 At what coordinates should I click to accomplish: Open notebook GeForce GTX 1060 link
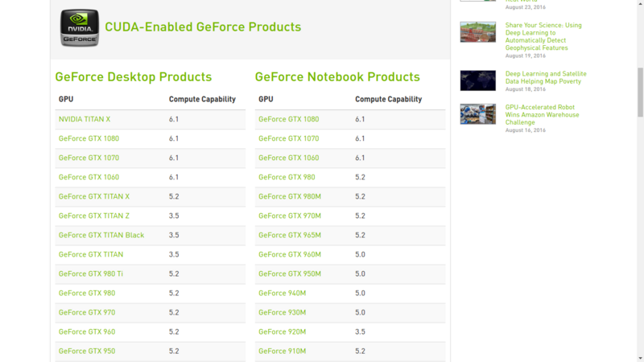(289, 158)
